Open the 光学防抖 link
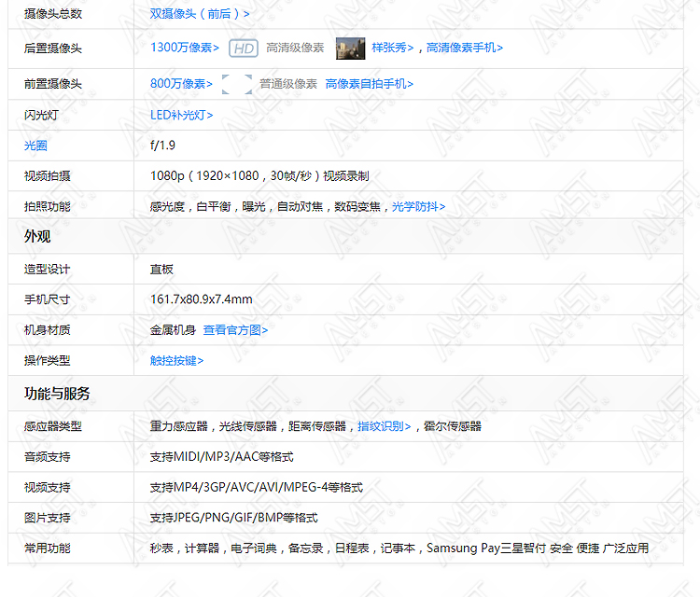 [419, 206]
